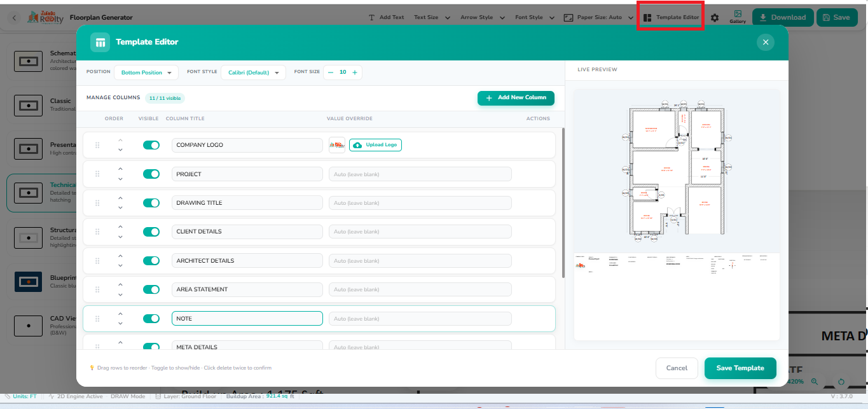Toggle visibility of PROJECT column
Image resolution: width=868 pixels, height=409 pixels.
tap(151, 174)
